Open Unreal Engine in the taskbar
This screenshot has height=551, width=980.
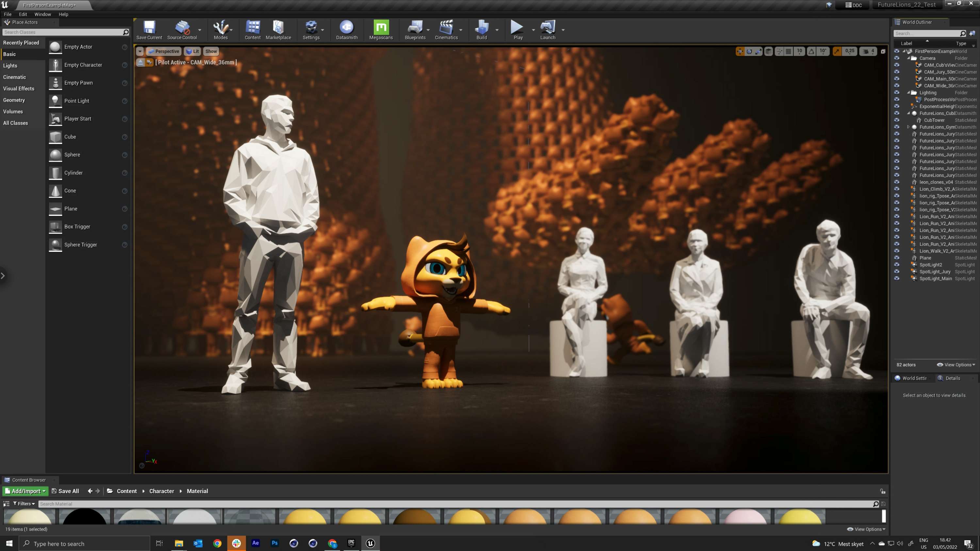tap(370, 543)
